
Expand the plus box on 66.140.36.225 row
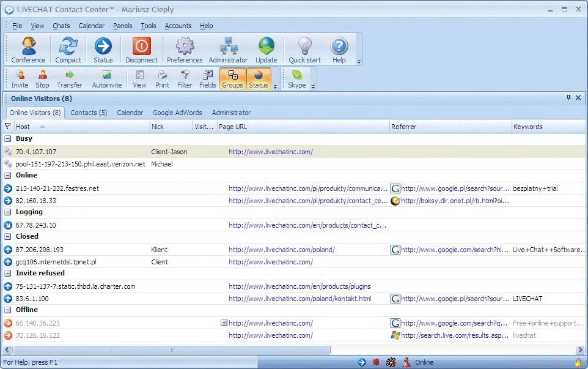224,323
